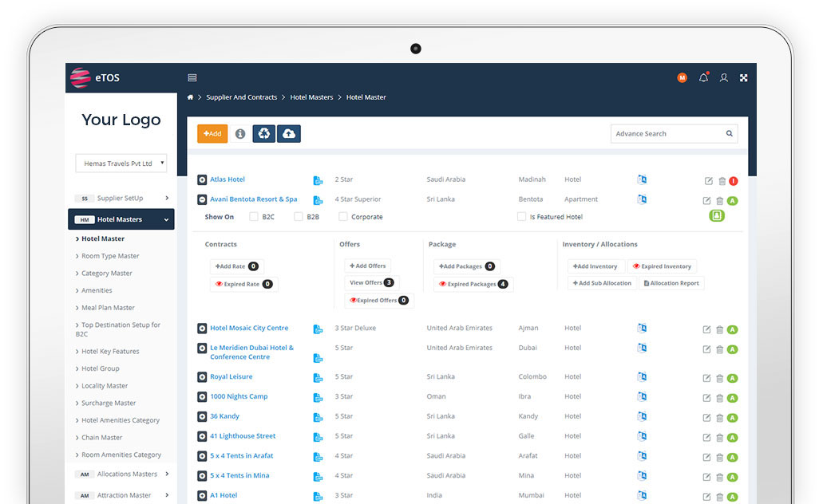Click the Expired Packages button
The width and height of the screenshot is (819, 504).
coord(473,285)
